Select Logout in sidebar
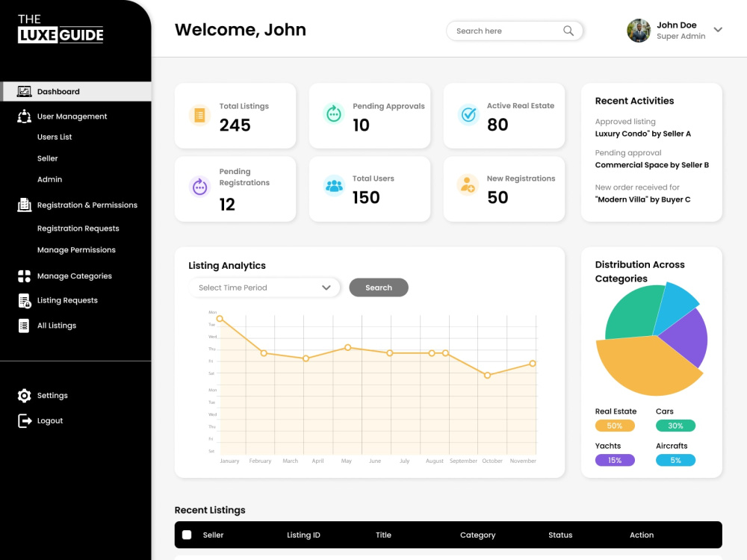Image resolution: width=747 pixels, height=560 pixels. [50, 421]
